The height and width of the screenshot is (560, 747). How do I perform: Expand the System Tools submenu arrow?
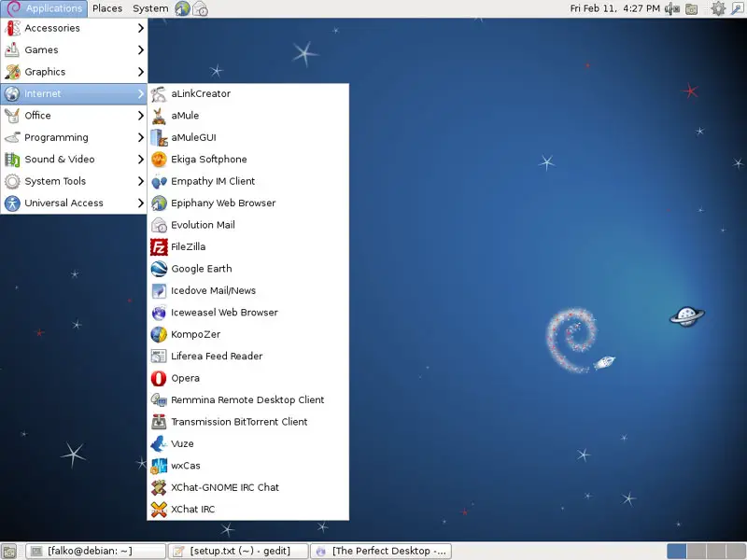pyautogui.click(x=141, y=181)
